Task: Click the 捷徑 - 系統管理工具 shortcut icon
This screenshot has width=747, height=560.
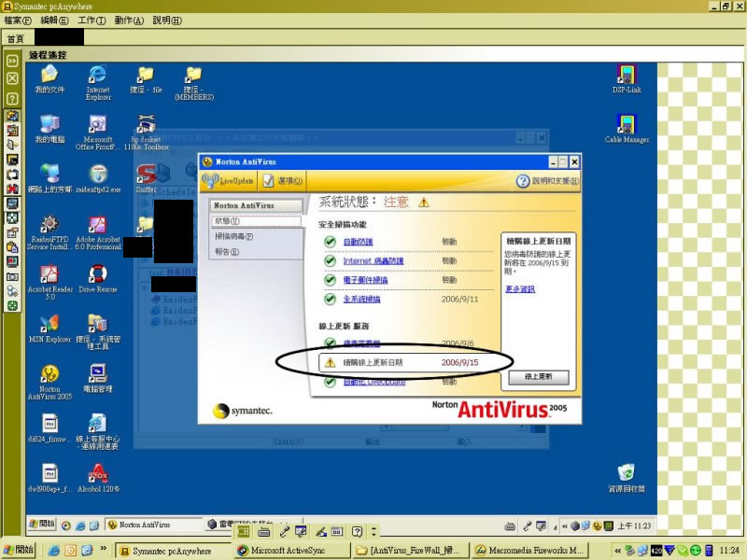Action: [x=98, y=332]
